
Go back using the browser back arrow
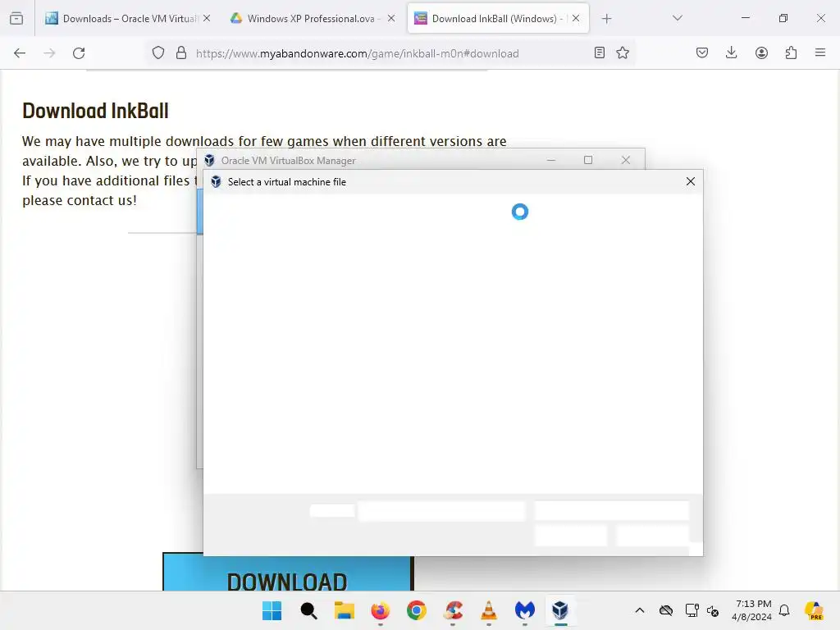pos(20,53)
